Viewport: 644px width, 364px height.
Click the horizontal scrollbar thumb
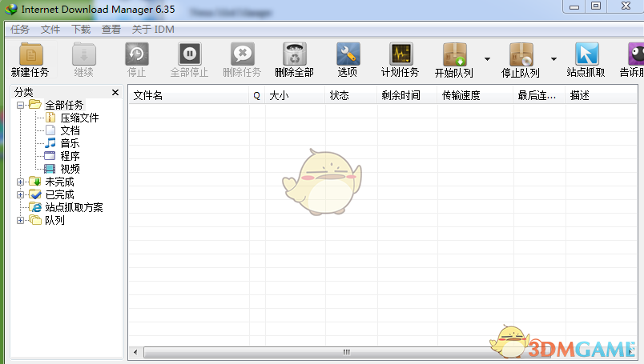[x=346, y=352]
